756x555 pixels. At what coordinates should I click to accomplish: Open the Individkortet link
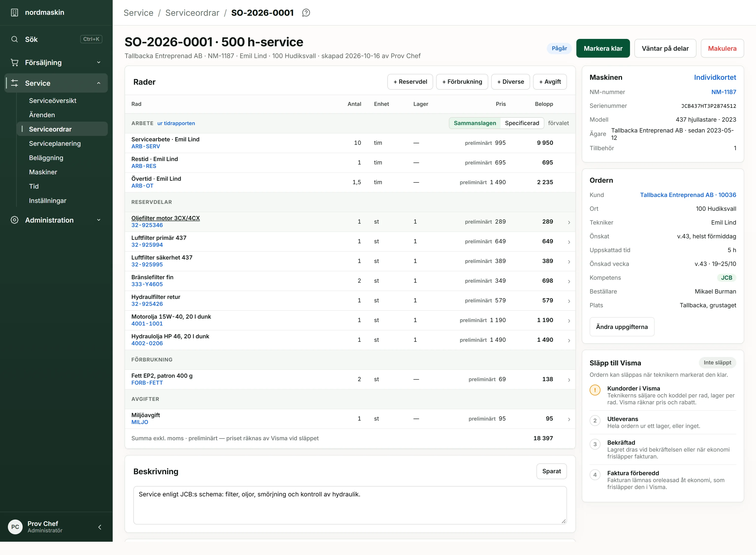pos(715,77)
